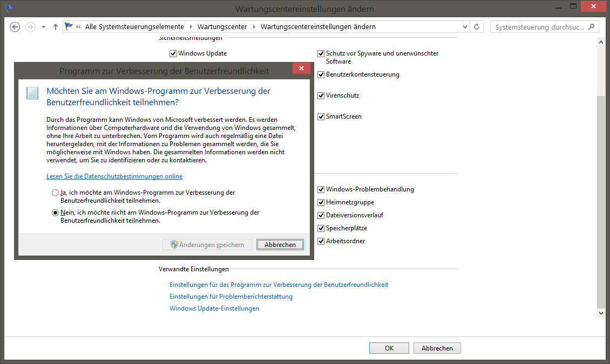
Task: Toggle Virenschutz checkbox
Action: (x=321, y=95)
